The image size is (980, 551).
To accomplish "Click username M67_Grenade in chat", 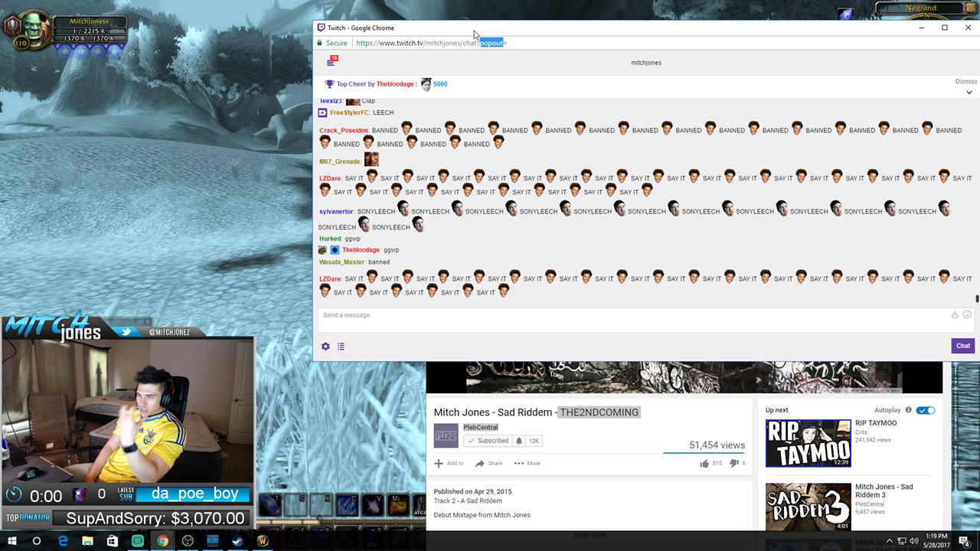I will [x=339, y=162].
